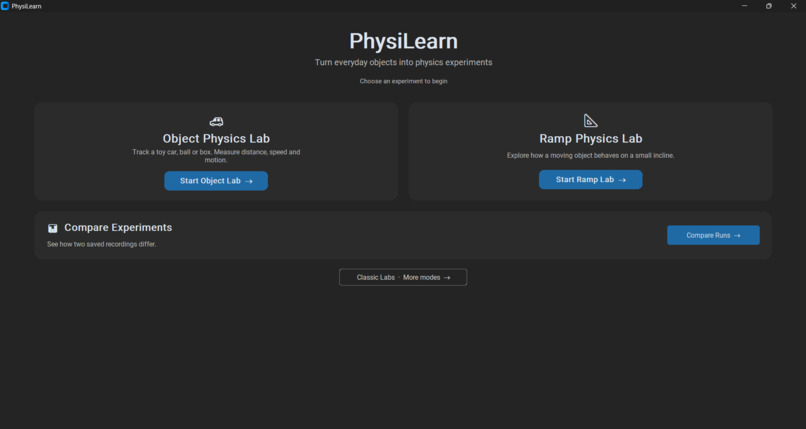Image resolution: width=806 pixels, height=429 pixels.
Task: Click 'See how two saved recordings differ.' text
Action: (x=102, y=244)
